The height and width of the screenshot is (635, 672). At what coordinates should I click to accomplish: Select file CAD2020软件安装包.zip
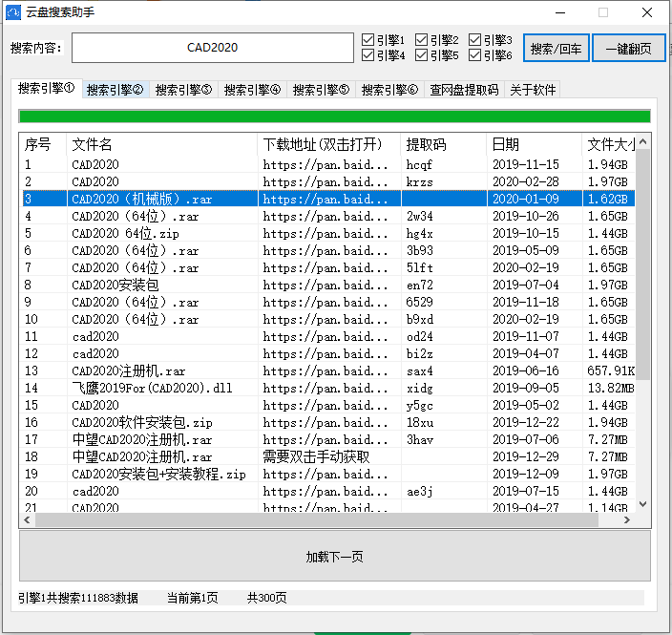click(x=142, y=423)
